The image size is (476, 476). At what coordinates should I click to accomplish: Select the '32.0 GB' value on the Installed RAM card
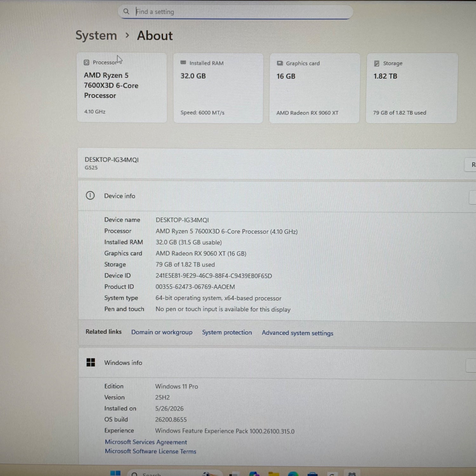[193, 76]
